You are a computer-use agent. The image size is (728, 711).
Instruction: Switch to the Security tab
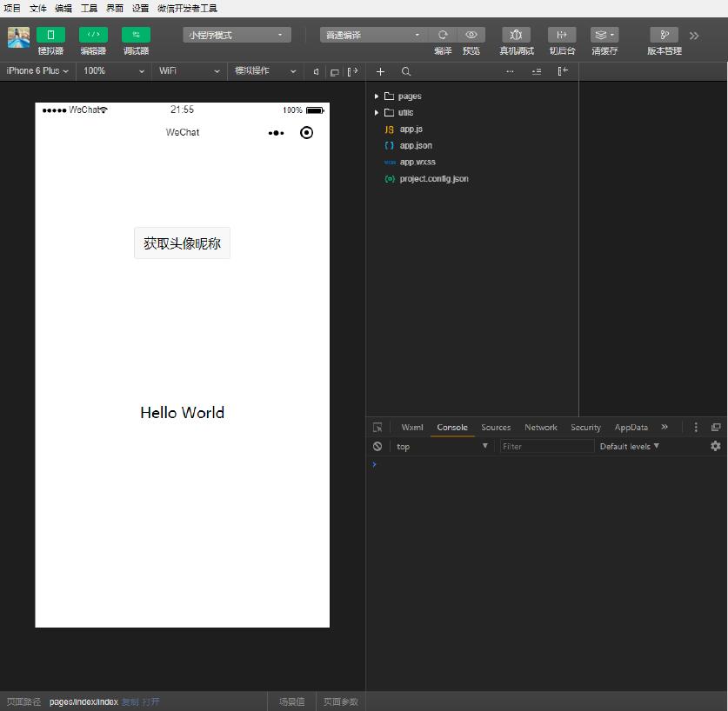tap(586, 428)
